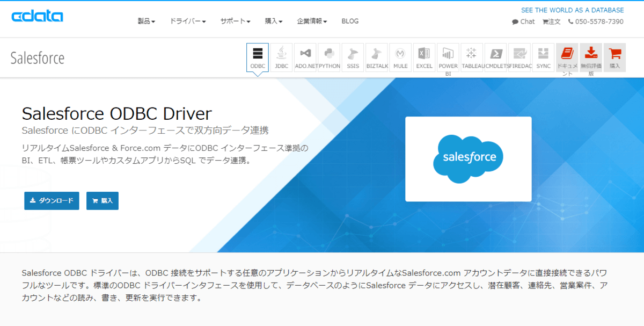Expand the 企業情報 menu
This screenshot has width=644, height=326.
click(x=312, y=21)
